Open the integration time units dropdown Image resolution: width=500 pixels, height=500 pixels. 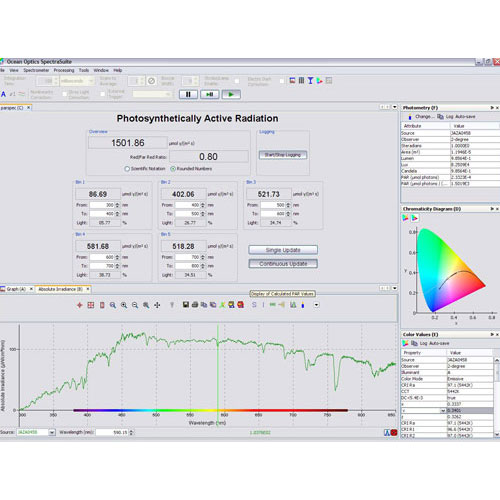click(91, 81)
